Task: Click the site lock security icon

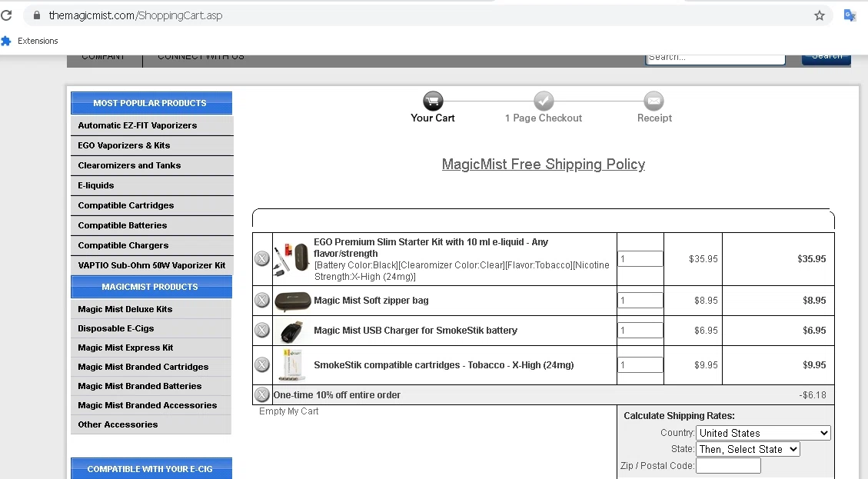Action: tap(37, 15)
